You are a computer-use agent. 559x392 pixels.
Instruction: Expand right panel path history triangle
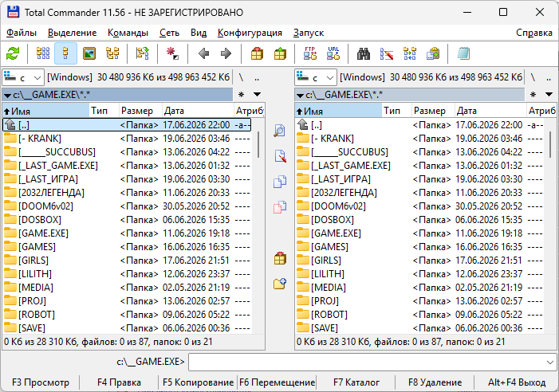coord(300,96)
